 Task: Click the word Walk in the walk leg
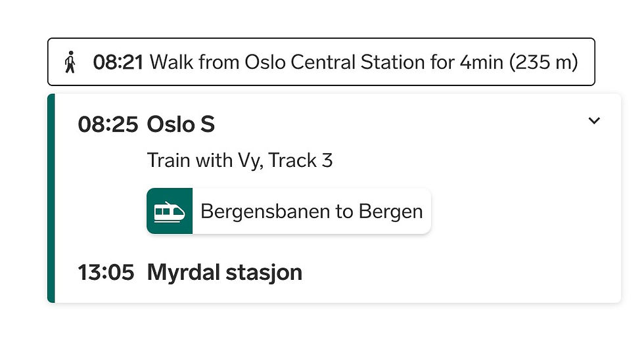pyautogui.click(x=172, y=63)
